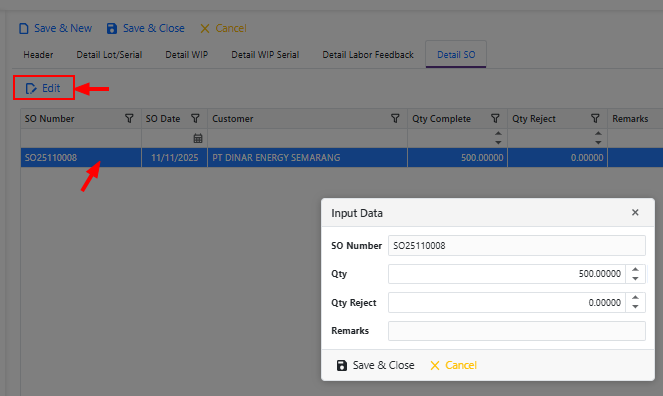Decrement Qty with the dialog's down arrow

[635, 279]
